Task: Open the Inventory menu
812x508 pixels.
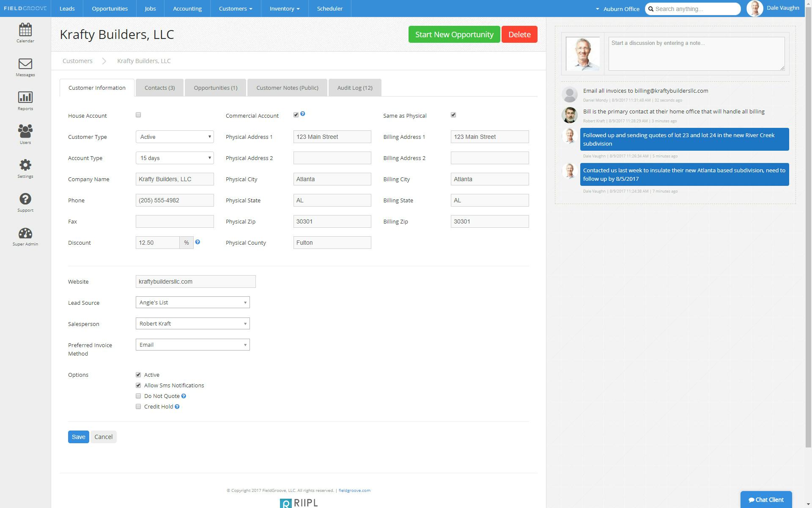Action: coord(284,8)
